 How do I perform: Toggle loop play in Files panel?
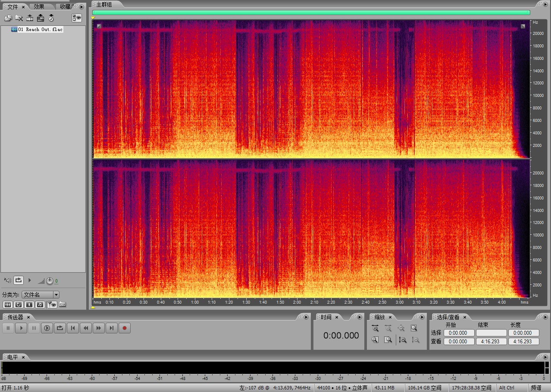coord(18,280)
